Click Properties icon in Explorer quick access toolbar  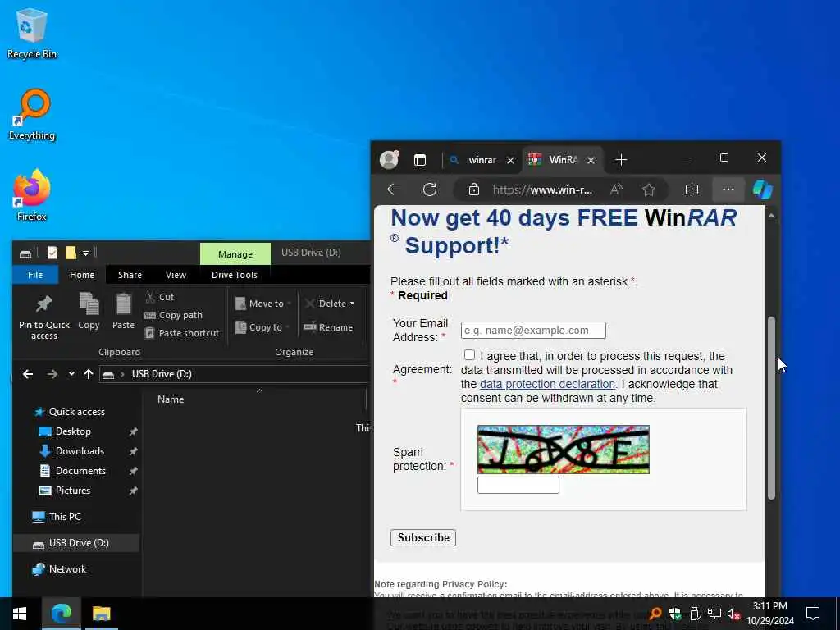(x=52, y=253)
